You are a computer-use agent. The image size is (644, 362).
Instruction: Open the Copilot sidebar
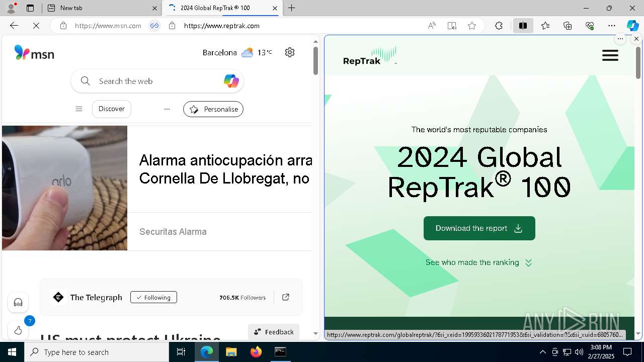pyautogui.click(x=632, y=26)
